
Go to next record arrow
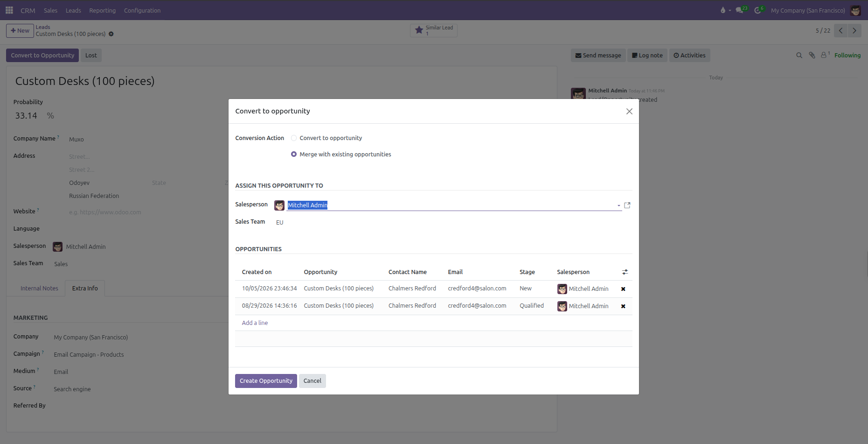854,31
